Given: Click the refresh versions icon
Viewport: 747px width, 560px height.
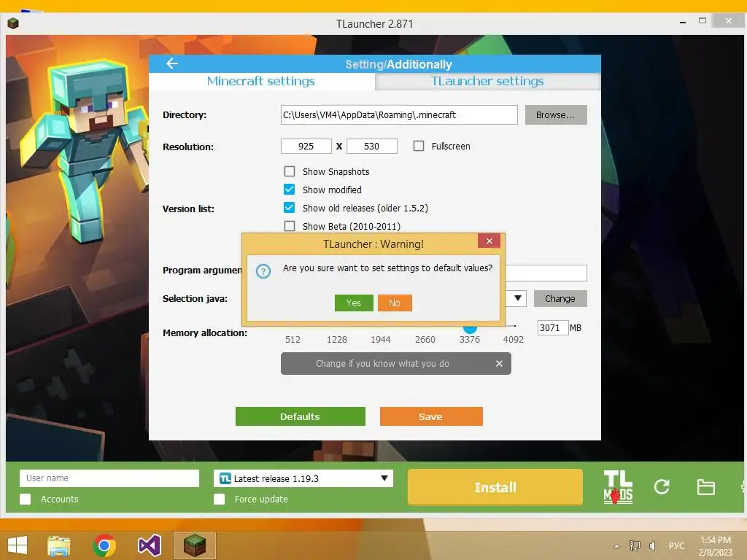Looking at the screenshot, I should pos(662,486).
